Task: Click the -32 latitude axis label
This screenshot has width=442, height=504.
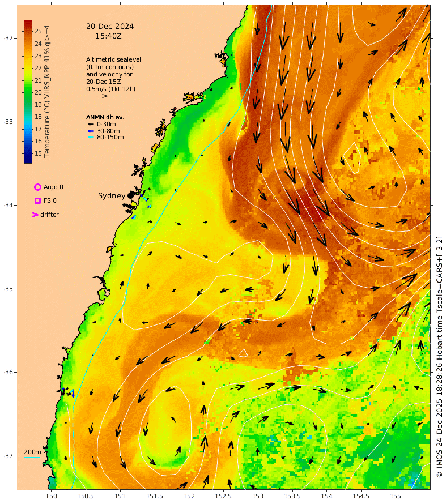Action: coord(8,38)
